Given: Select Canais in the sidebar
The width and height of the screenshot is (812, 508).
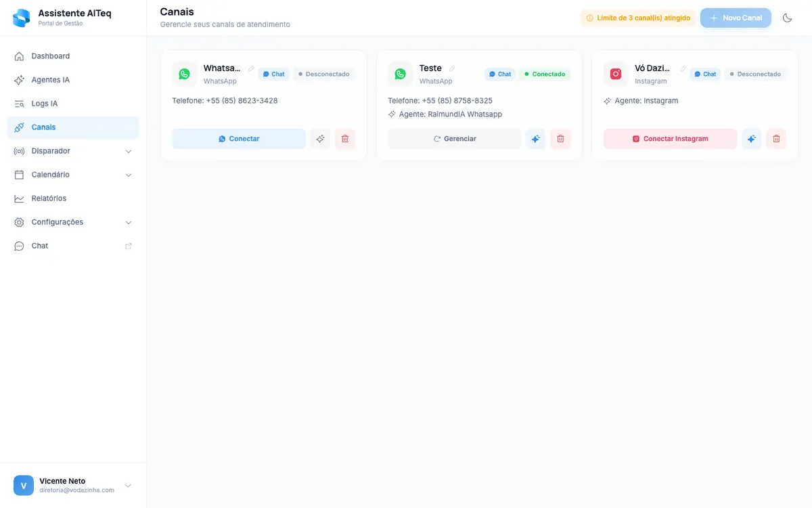Looking at the screenshot, I should (x=73, y=127).
